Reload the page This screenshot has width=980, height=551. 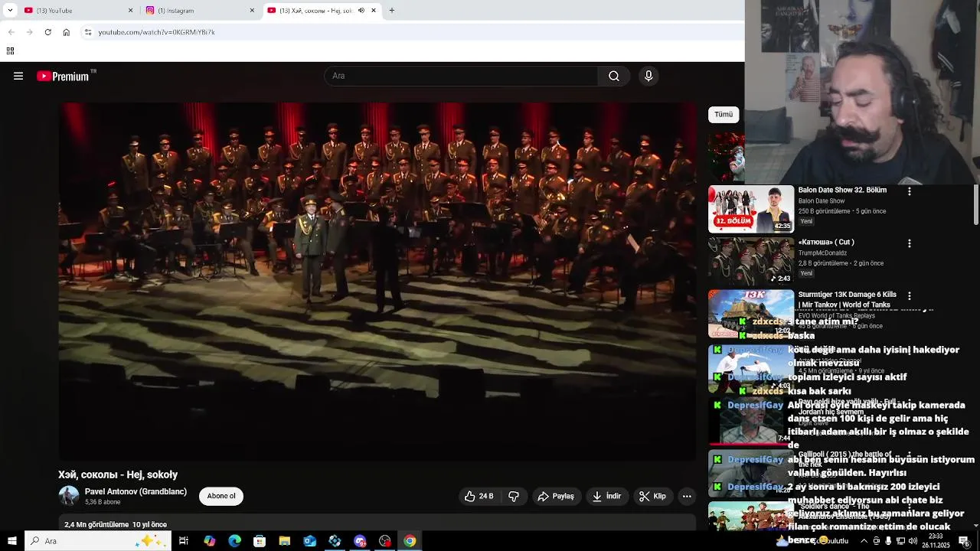(47, 32)
